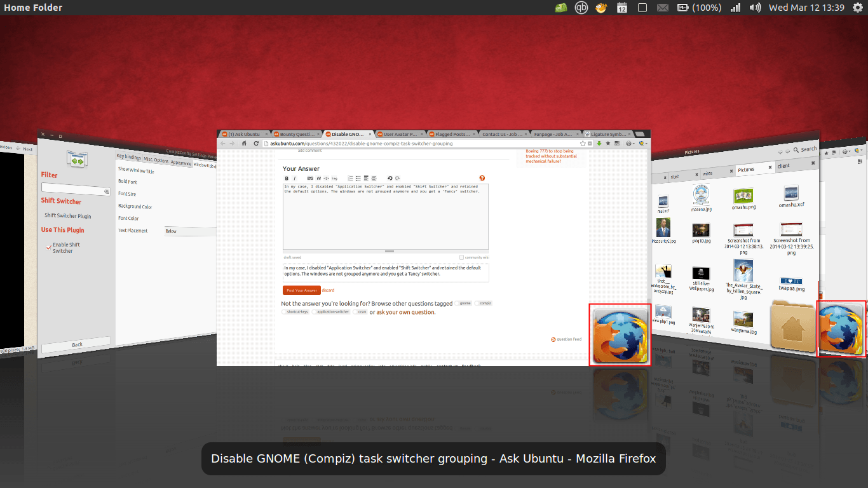Click Firefox back arrow button

click(x=223, y=144)
